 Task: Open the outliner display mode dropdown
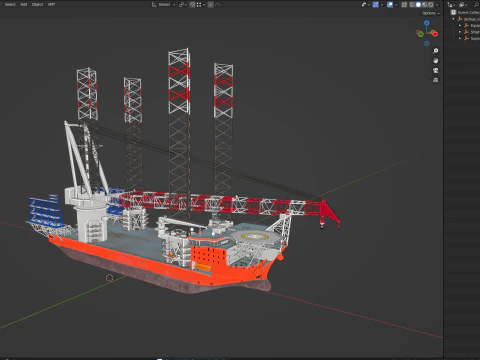[452, 5]
